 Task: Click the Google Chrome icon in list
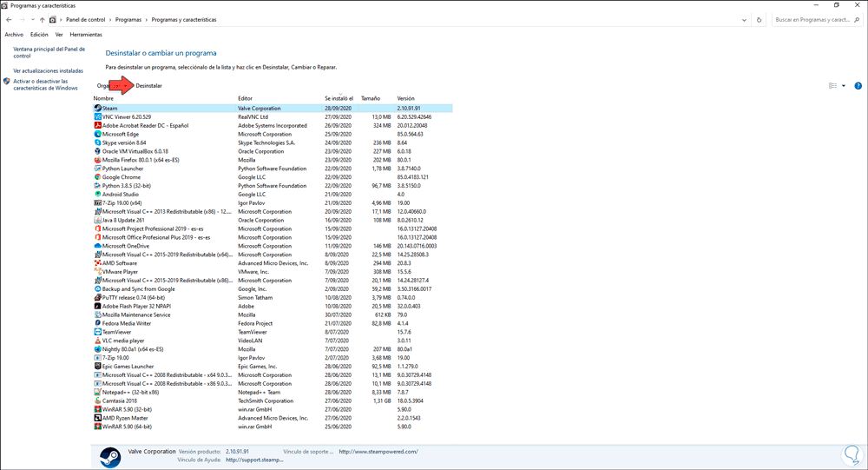tap(97, 177)
